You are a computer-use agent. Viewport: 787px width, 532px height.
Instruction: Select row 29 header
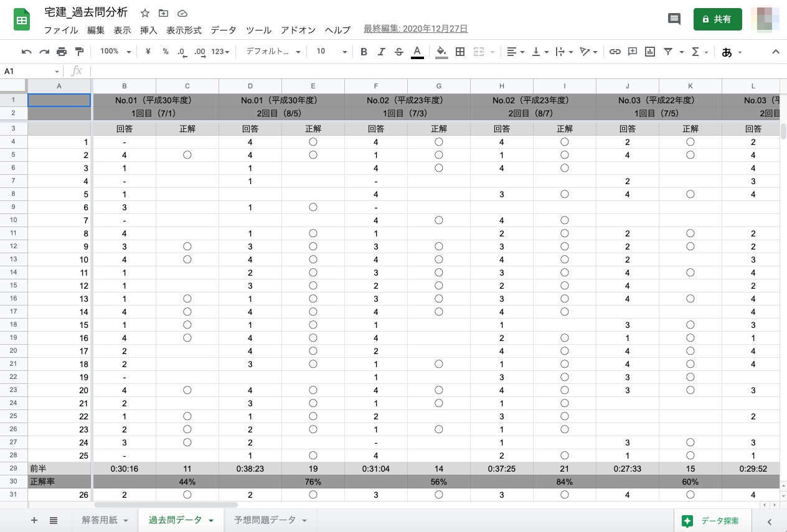(x=14, y=468)
